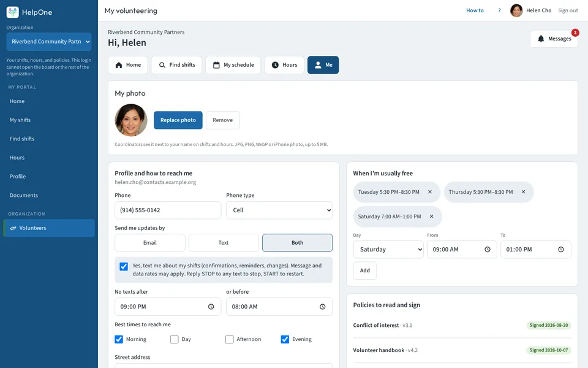Open clock picker for No texts after
Screen dimensions: 588x368
[211, 307]
